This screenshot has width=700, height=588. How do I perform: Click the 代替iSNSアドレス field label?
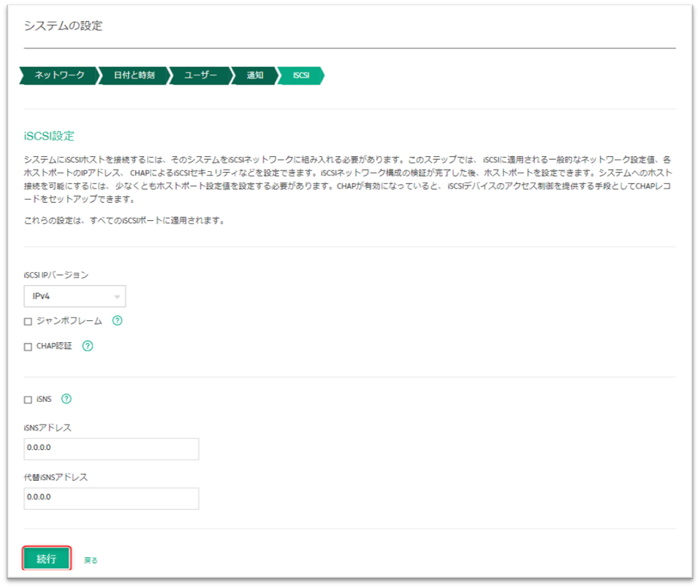pos(57,477)
